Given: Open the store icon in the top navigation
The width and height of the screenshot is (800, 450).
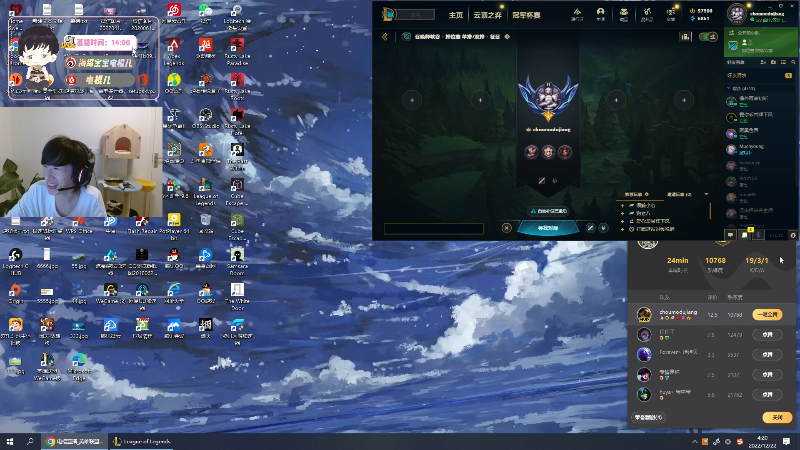Looking at the screenshot, I should 670,14.
